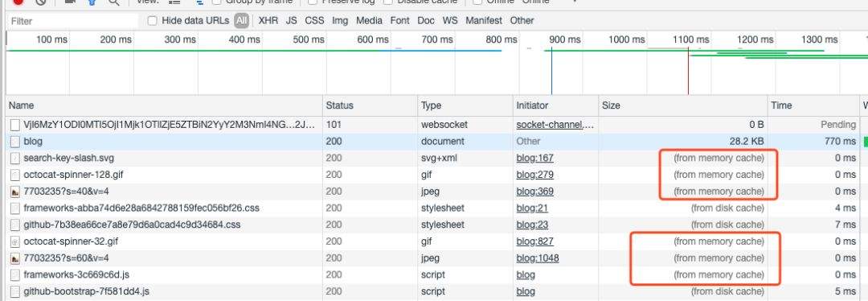Check the Group by frame checkbox
This screenshot has width=868, height=301.
pyautogui.click(x=216, y=2)
